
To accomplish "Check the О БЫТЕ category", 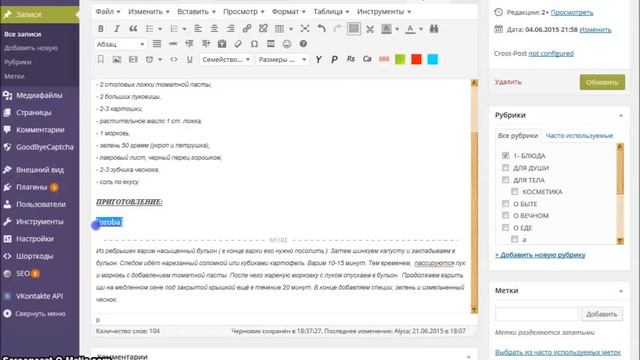I will click(506, 204).
